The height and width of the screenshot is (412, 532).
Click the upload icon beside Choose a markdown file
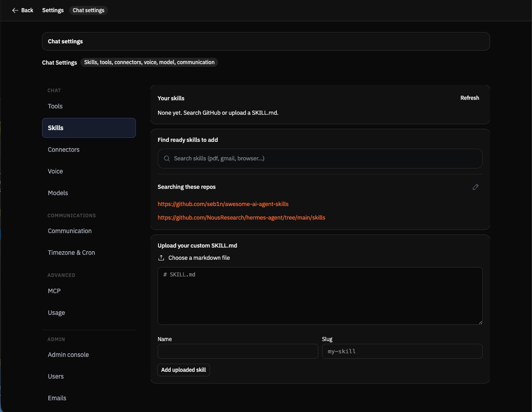point(161,258)
